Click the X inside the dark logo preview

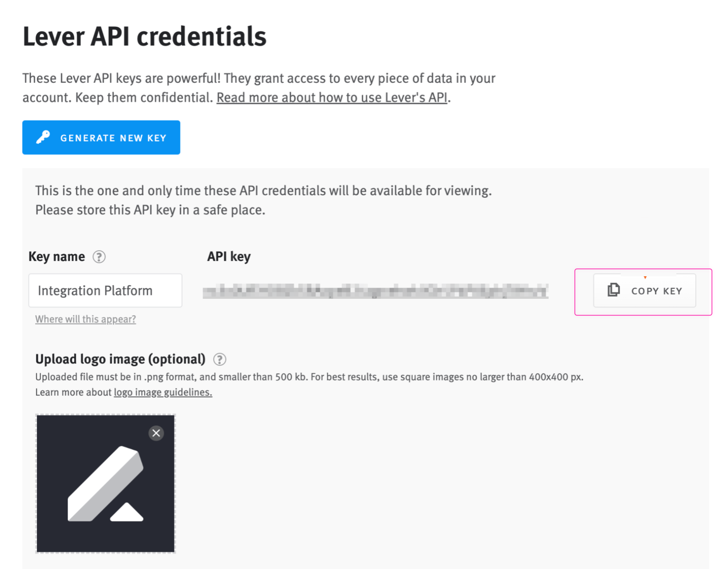coord(156,433)
